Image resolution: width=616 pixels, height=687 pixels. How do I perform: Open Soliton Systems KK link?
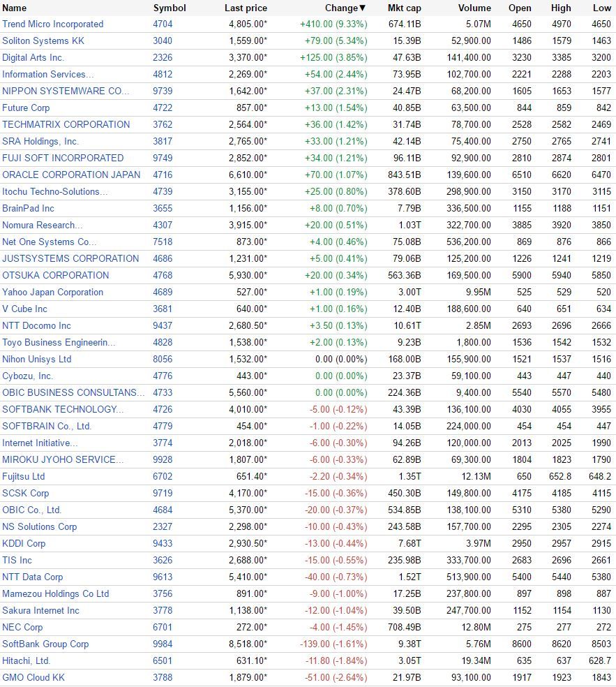click(43, 40)
